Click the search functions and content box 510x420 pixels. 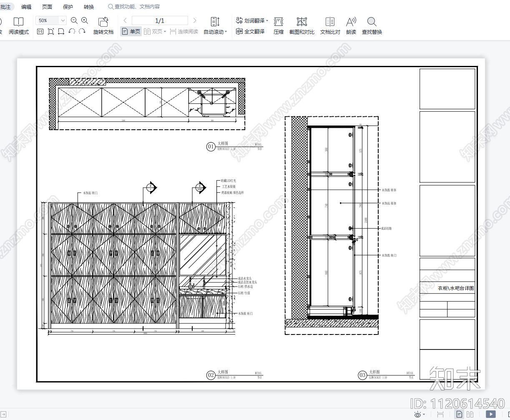pos(134,7)
